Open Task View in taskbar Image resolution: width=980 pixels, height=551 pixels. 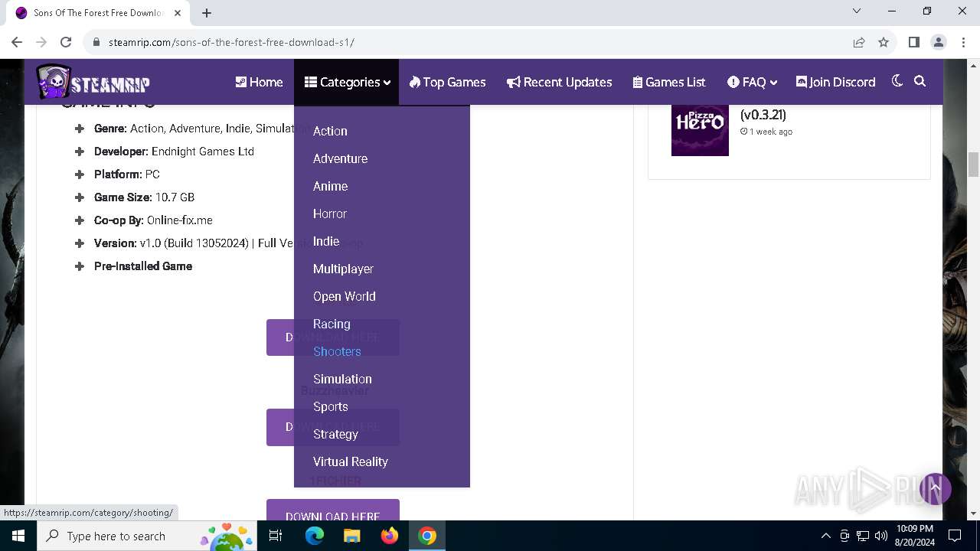276,536
